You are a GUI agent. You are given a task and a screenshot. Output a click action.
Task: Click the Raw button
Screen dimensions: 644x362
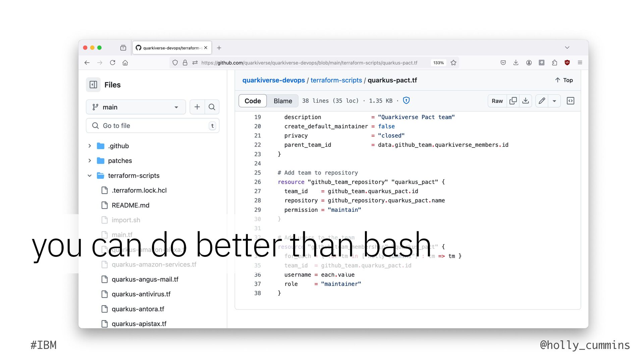coord(497,101)
